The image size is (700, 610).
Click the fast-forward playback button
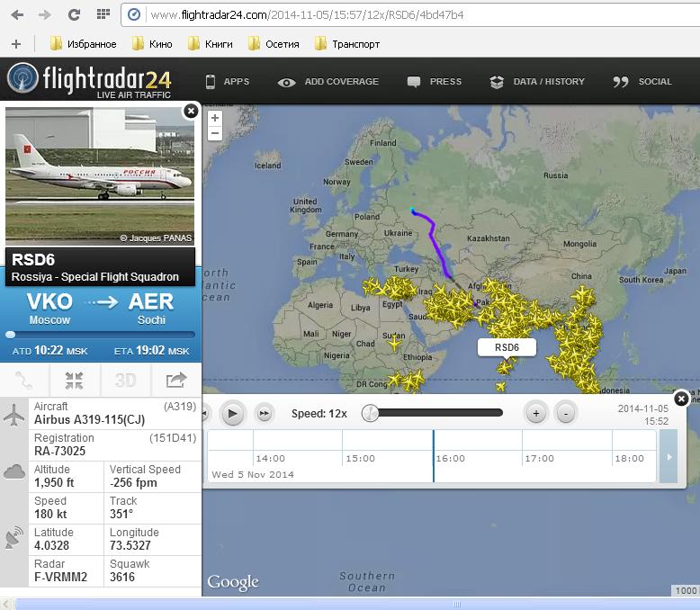tap(265, 414)
